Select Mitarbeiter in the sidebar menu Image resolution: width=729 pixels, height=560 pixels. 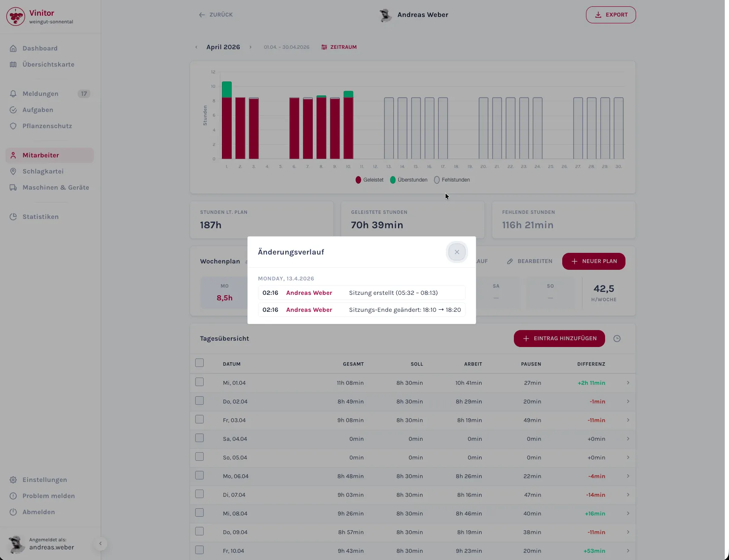50,155
